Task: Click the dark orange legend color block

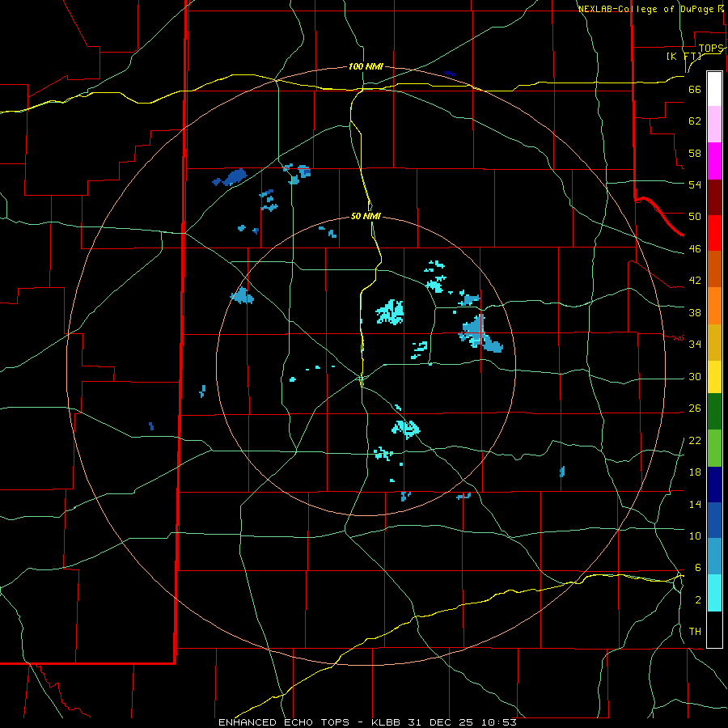Action: pyautogui.click(x=714, y=269)
